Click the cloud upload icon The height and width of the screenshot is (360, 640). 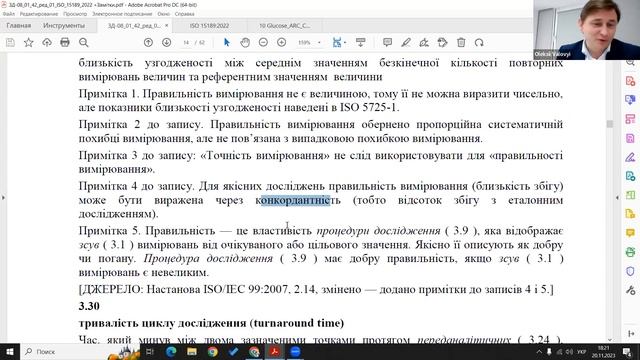pos(47,42)
